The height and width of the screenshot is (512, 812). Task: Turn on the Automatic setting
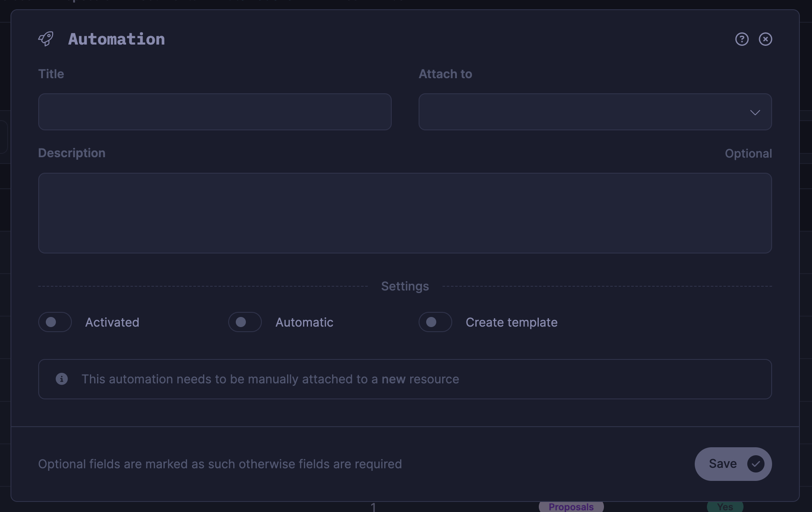pyautogui.click(x=245, y=322)
